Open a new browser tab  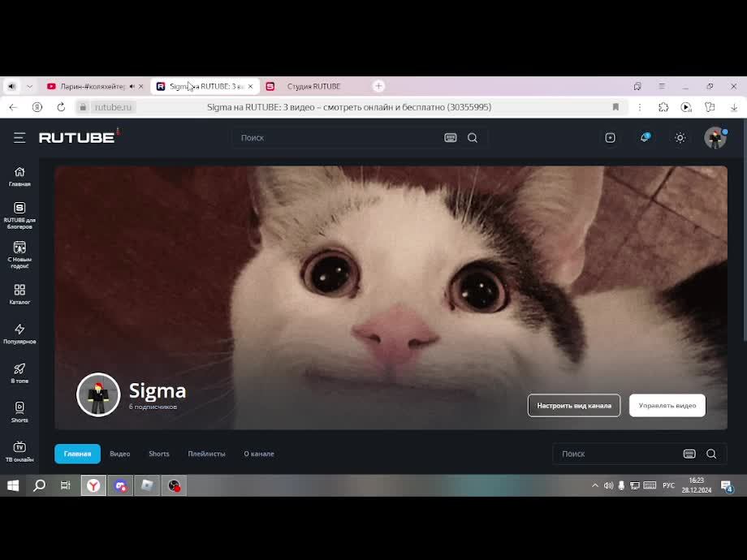[x=378, y=86]
